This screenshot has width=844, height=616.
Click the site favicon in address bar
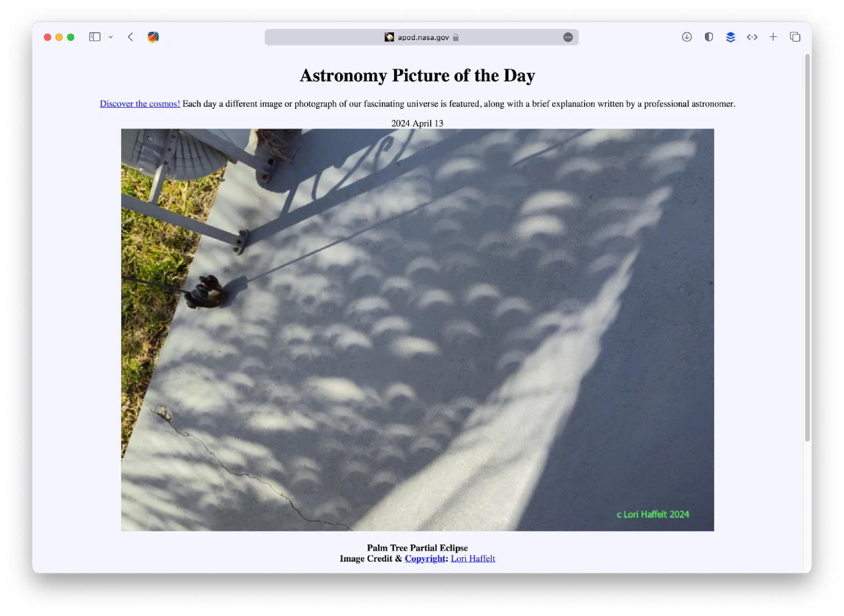(390, 37)
